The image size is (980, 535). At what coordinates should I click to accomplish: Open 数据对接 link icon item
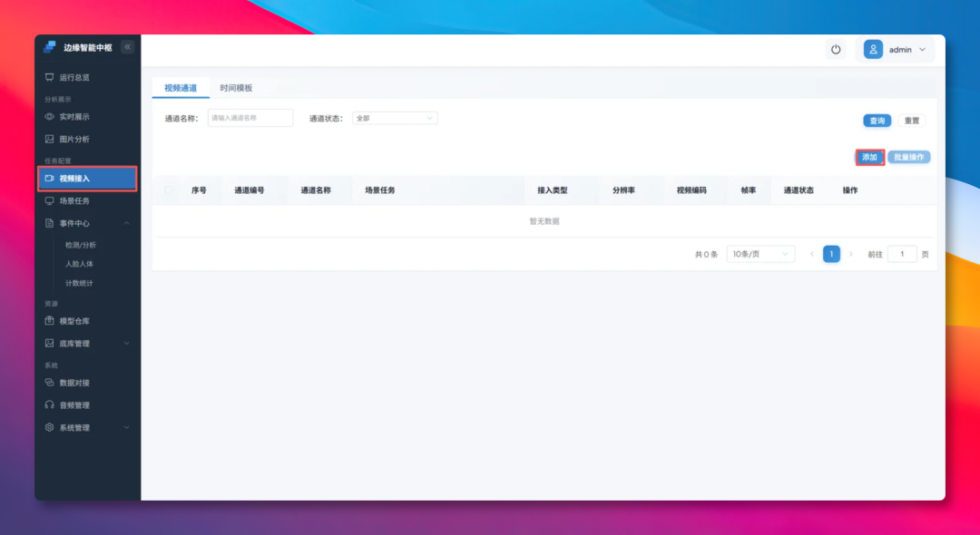(49, 383)
